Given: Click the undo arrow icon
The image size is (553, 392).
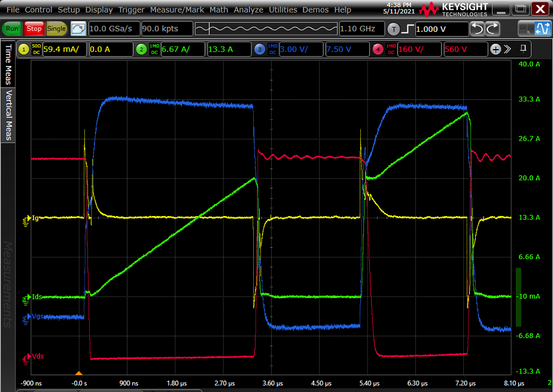Looking at the screenshot, I should coord(477,29).
